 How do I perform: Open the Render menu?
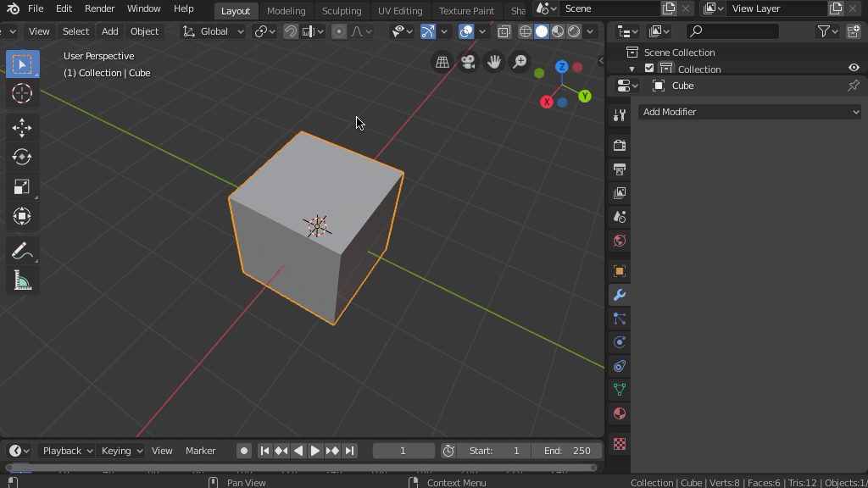coord(99,8)
